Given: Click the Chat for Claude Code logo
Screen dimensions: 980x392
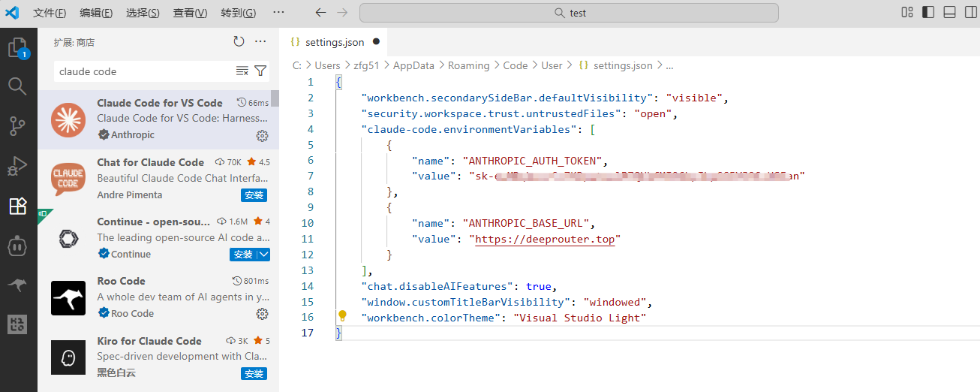Looking at the screenshot, I should (68, 179).
